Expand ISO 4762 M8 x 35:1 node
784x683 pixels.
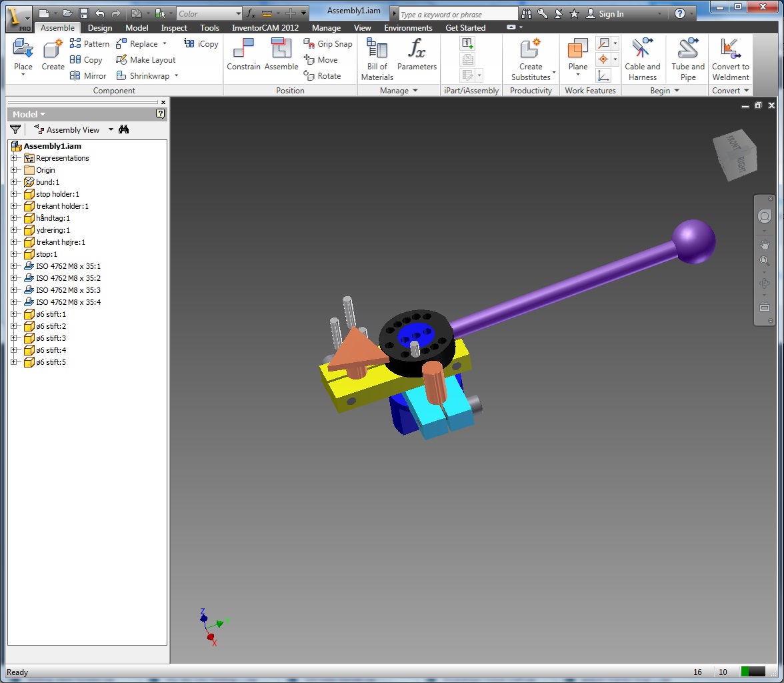pyautogui.click(x=14, y=265)
